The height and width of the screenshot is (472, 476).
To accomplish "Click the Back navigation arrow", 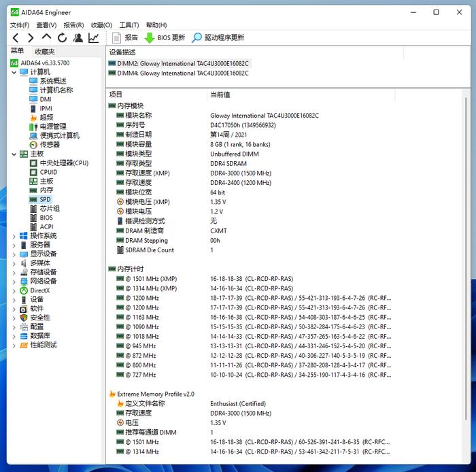I will pyautogui.click(x=16, y=37).
